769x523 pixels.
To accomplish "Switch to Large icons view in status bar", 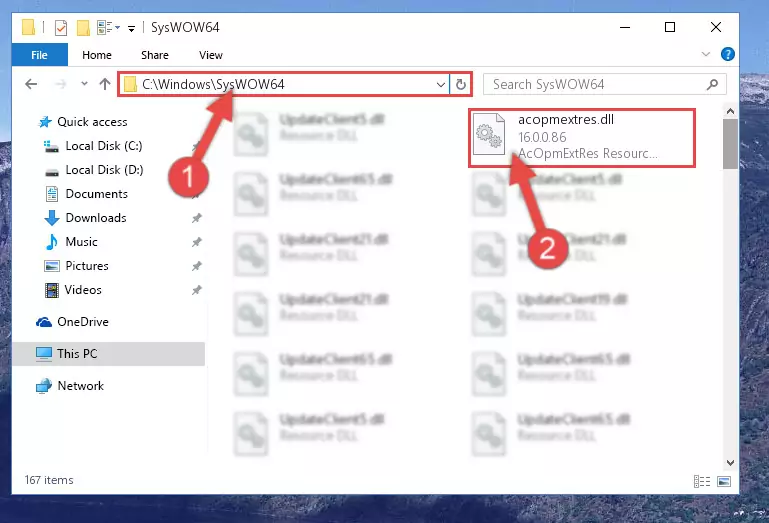I will 724,481.
